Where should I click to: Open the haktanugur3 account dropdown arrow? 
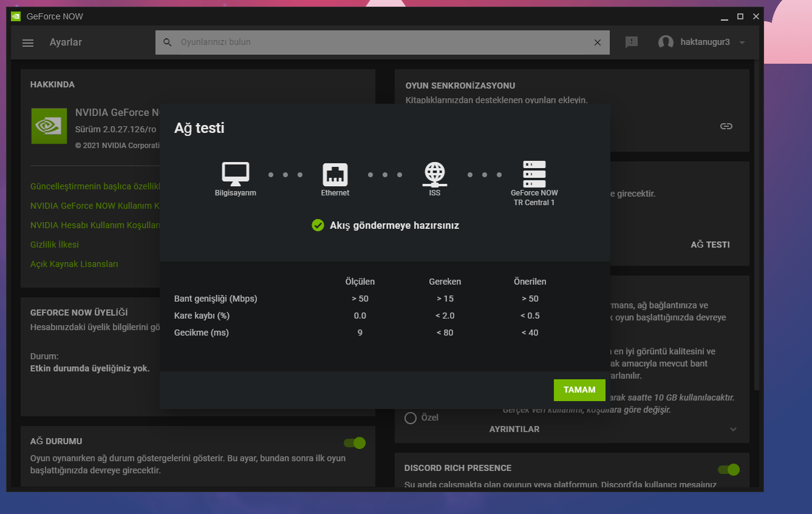pos(742,42)
